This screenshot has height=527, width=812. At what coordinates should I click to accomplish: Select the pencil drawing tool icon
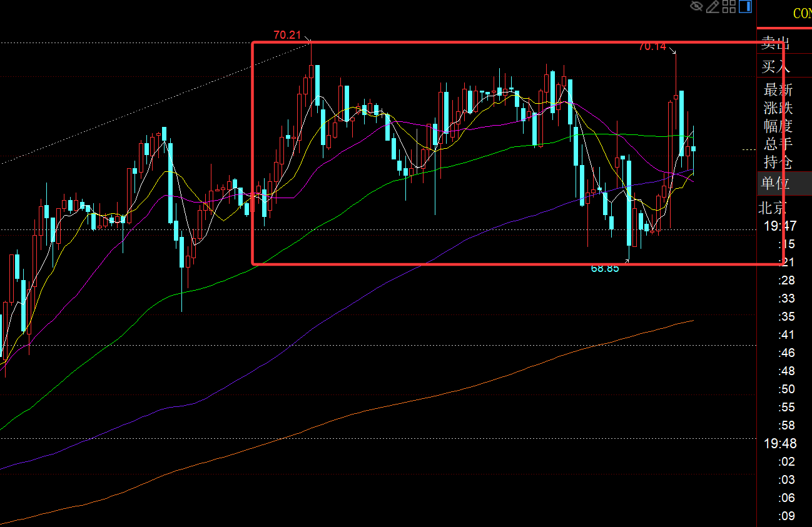coord(713,7)
